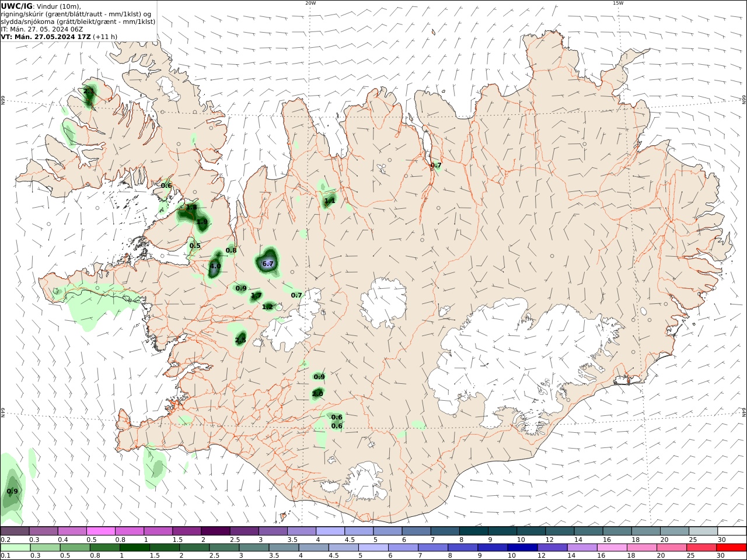Screen dimensions: 747x560
Task: Pick the darkest green 1 swatch, lower legend
Action: click(x=134, y=548)
